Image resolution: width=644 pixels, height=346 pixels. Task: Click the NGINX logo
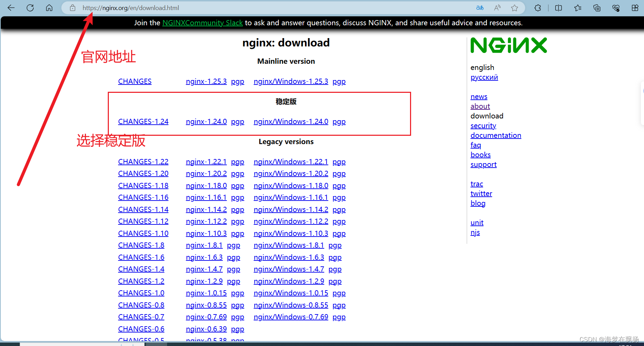tap(508, 45)
